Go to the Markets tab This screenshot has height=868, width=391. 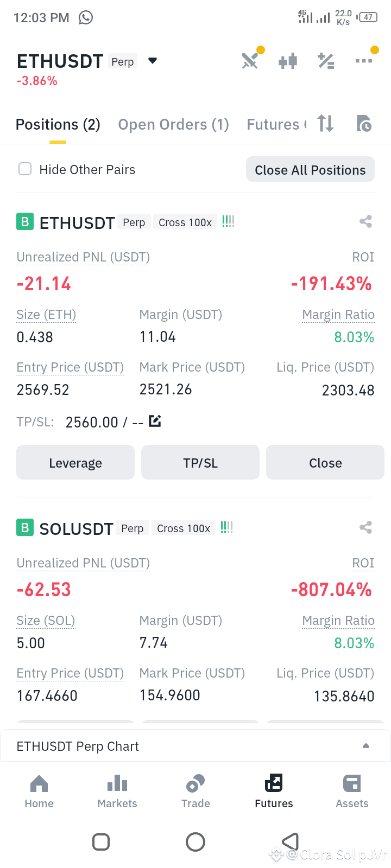pyautogui.click(x=117, y=792)
